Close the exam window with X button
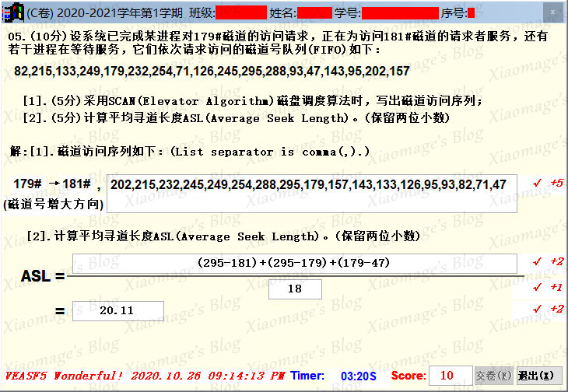This screenshot has width=568, height=392. (x=552, y=12)
